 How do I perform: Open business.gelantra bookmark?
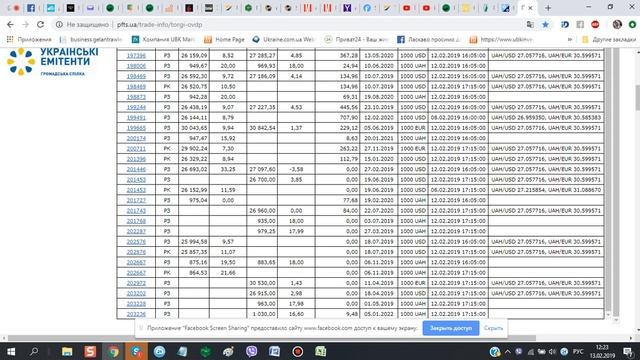[91, 40]
